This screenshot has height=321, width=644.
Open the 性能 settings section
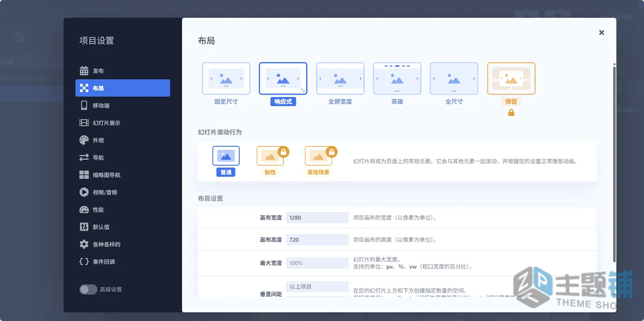[x=123, y=209]
